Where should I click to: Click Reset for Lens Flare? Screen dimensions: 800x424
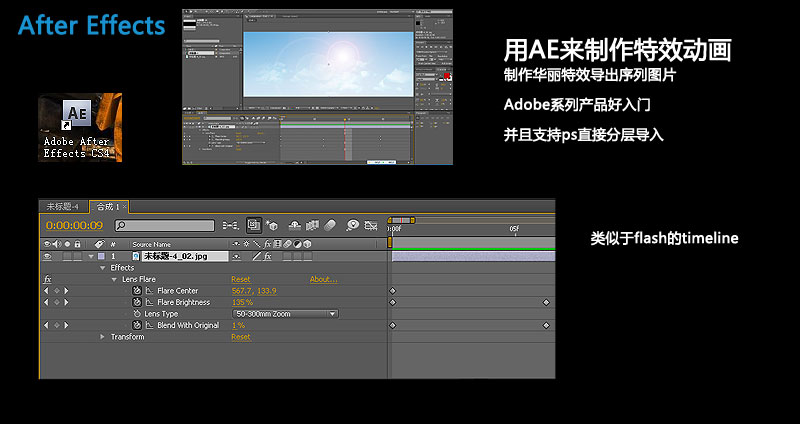point(241,279)
